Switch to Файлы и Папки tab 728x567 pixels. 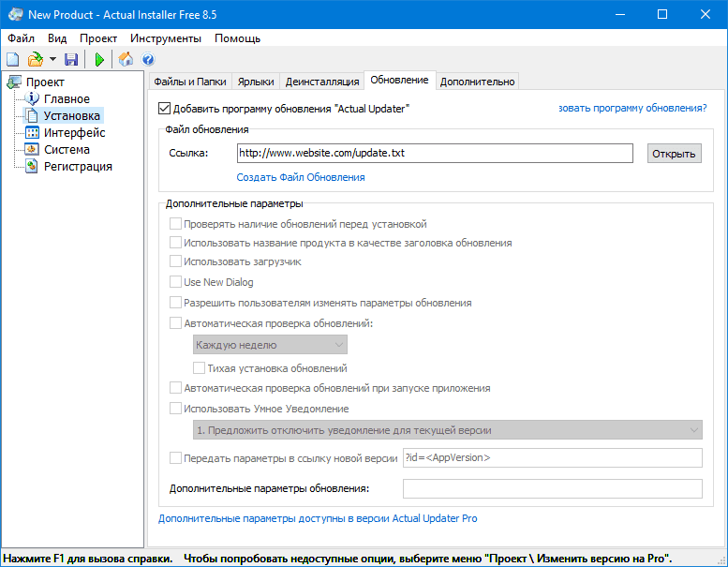pos(190,82)
